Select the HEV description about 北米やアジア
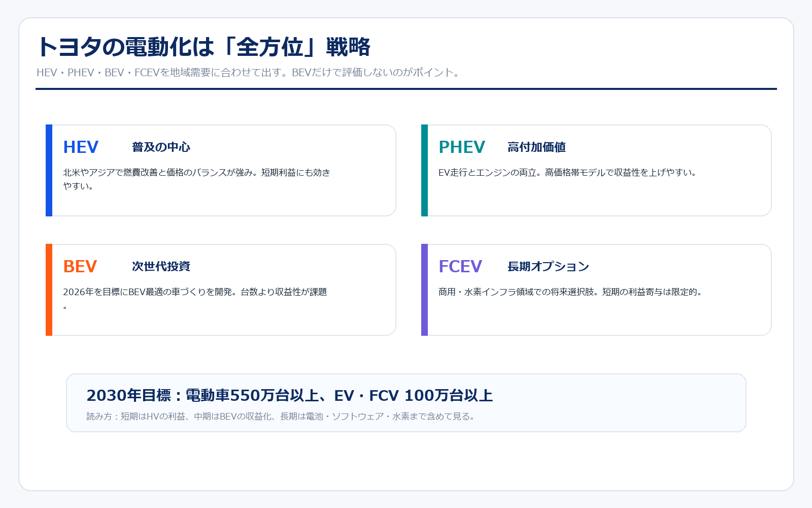 [196, 179]
